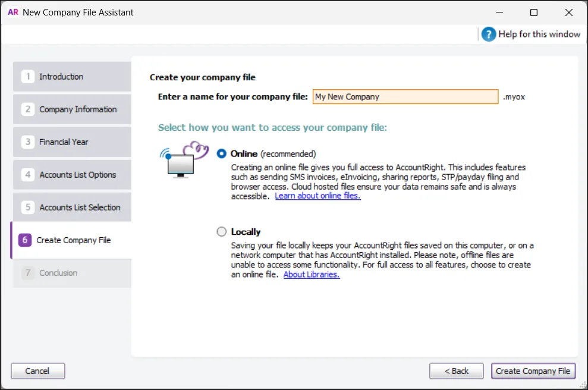This screenshot has width=588, height=390.
Task: Select the Locally option
Action: [x=221, y=232]
